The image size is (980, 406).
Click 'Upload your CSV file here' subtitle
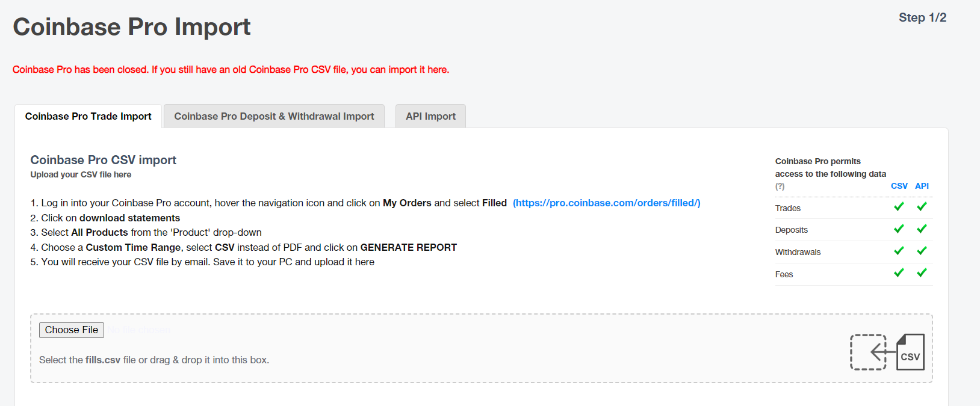point(81,174)
